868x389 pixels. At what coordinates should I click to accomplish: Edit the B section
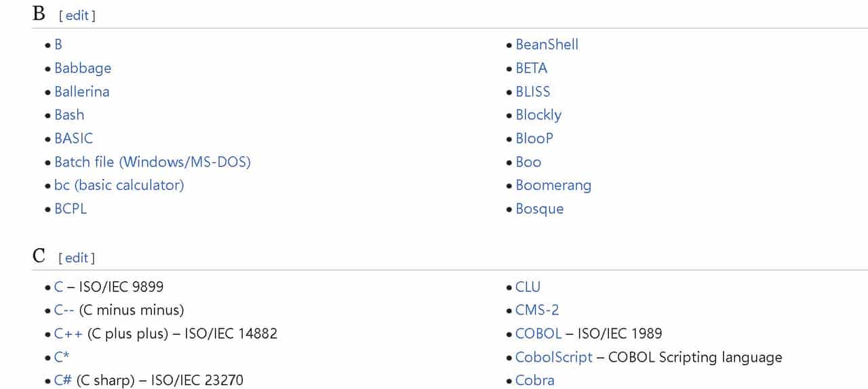(77, 15)
